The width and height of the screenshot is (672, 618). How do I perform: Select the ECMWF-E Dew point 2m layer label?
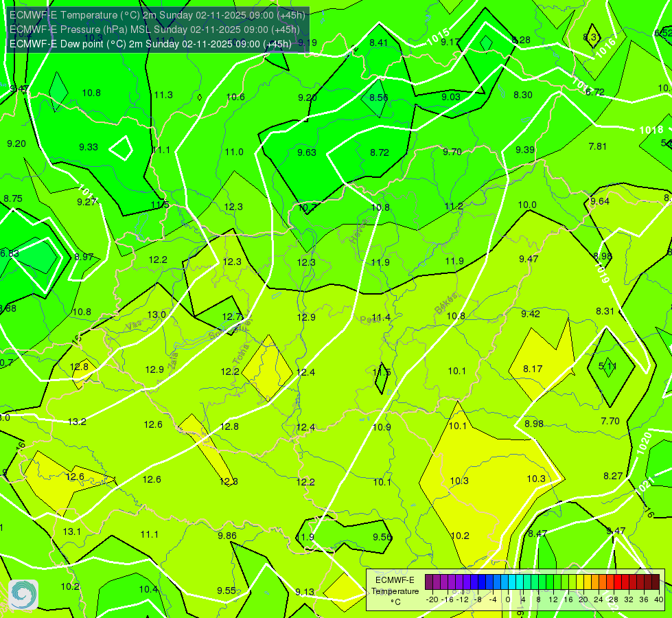click(150, 44)
